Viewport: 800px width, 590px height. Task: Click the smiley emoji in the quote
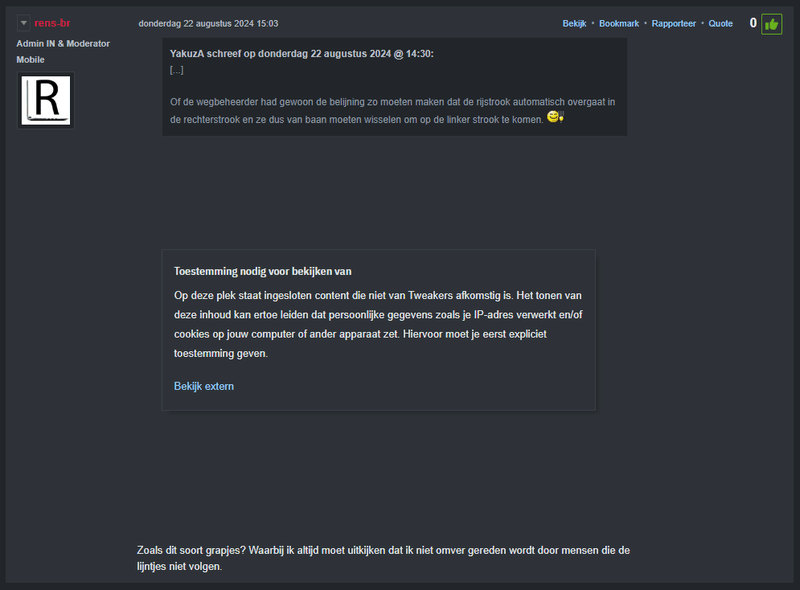coord(556,118)
